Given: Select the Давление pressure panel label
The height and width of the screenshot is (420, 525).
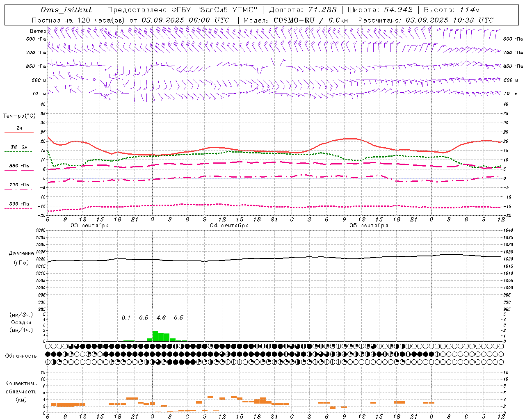Looking at the screenshot, I should tap(21, 253).
